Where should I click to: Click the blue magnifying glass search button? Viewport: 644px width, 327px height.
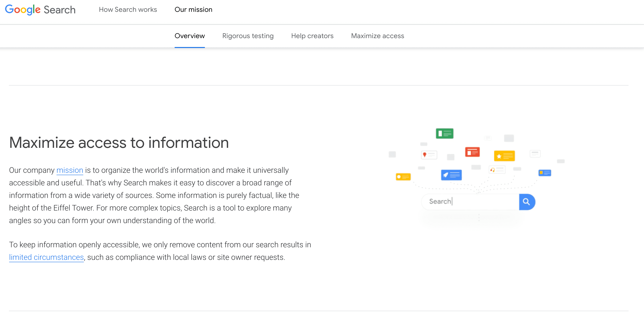point(526,202)
